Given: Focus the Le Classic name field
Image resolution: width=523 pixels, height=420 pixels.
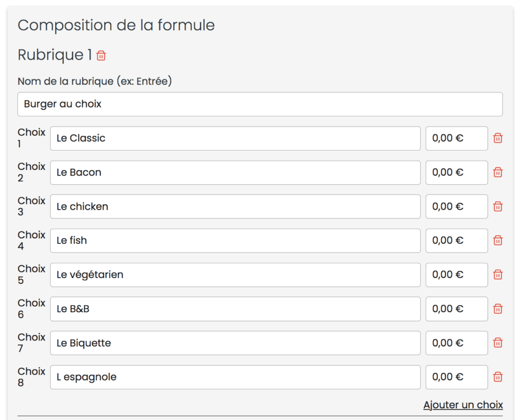Looking at the screenshot, I should (x=235, y=138).
